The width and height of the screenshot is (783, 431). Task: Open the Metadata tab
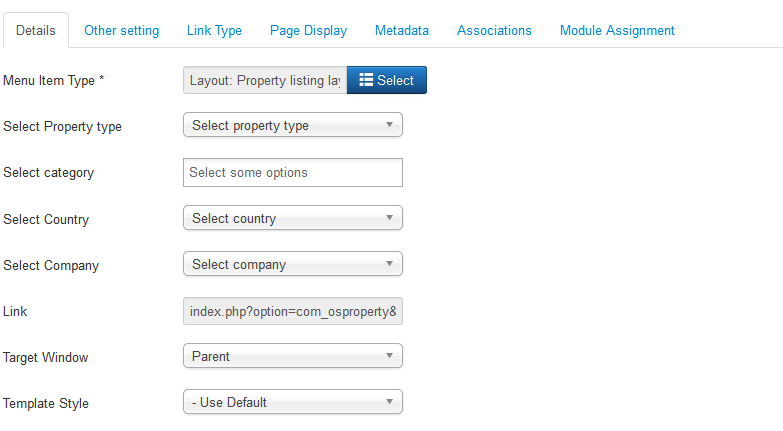(402, 30)
